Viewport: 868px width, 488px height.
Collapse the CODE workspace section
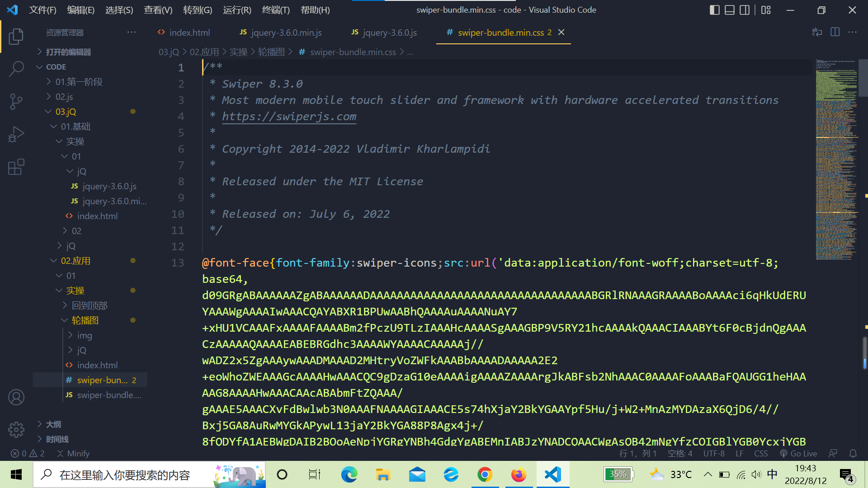[56, 67]
